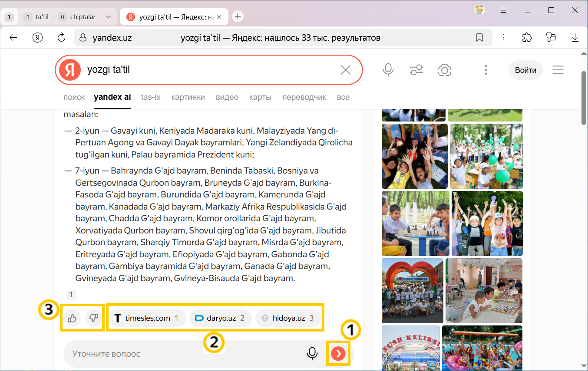Bookmark this page in address bar
Viewport: 588px width, 371px height.
click(x=479, y=38)
